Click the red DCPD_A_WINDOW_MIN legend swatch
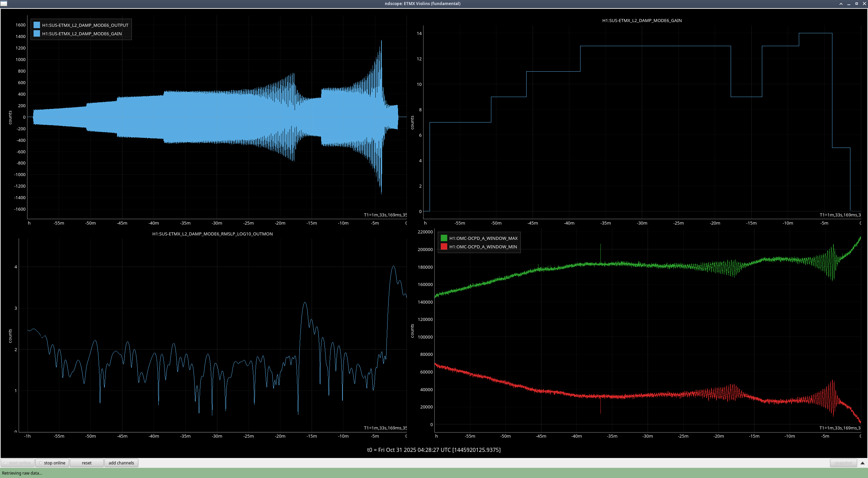 click(444, 247)
